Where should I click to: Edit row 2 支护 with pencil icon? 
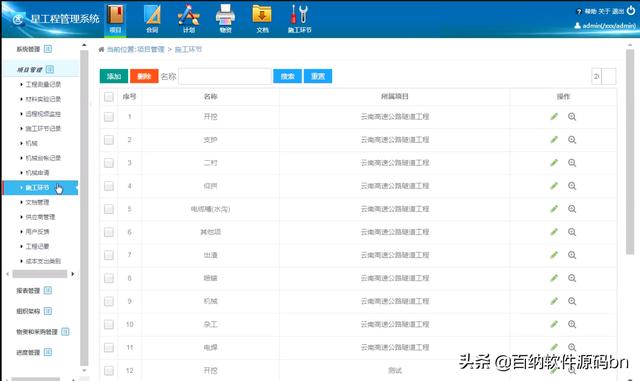554,140
